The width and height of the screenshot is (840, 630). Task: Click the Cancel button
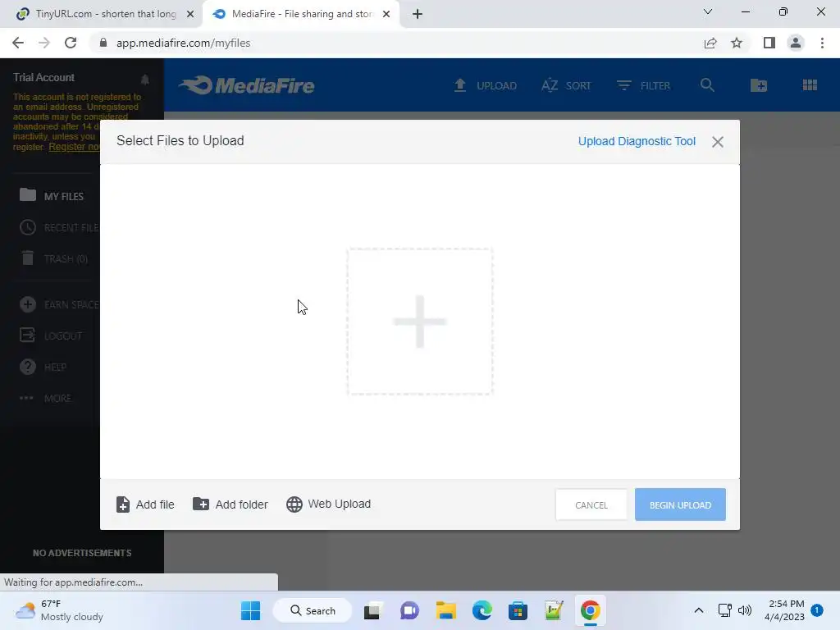[x=591, y=504]
